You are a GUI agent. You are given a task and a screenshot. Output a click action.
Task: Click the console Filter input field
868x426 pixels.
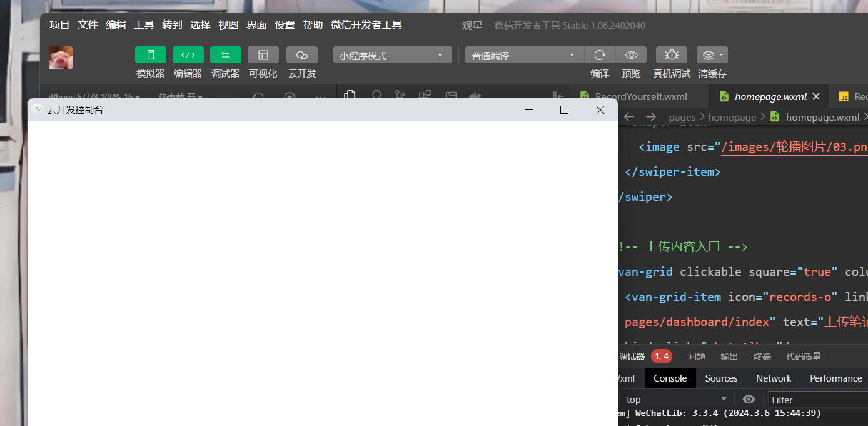[818, 400]
